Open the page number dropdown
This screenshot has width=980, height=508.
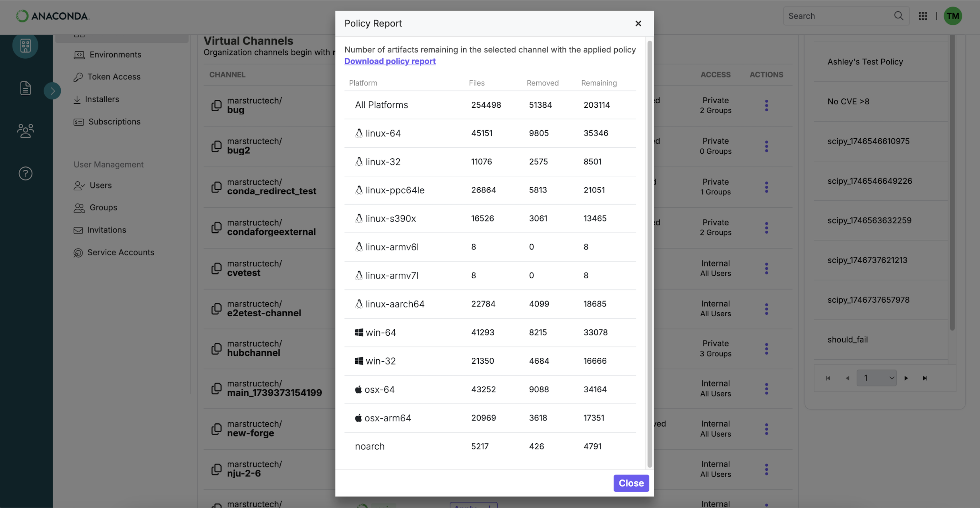(876, 378)
